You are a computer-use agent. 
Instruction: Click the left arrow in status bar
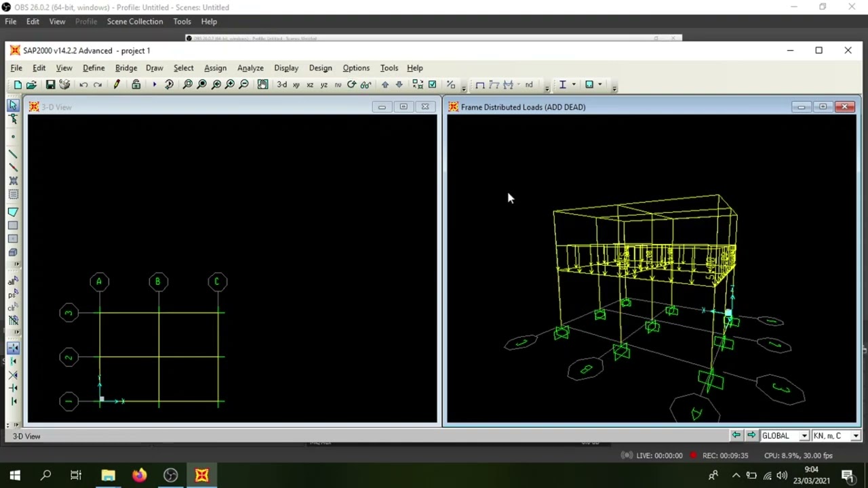[736, 435]
